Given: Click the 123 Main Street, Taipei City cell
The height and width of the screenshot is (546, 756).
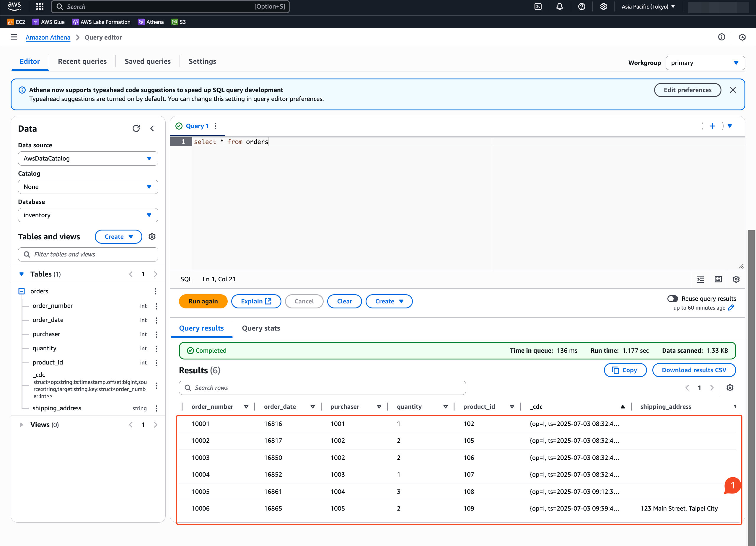Looking at the screenshot, I should coord(679,508).
